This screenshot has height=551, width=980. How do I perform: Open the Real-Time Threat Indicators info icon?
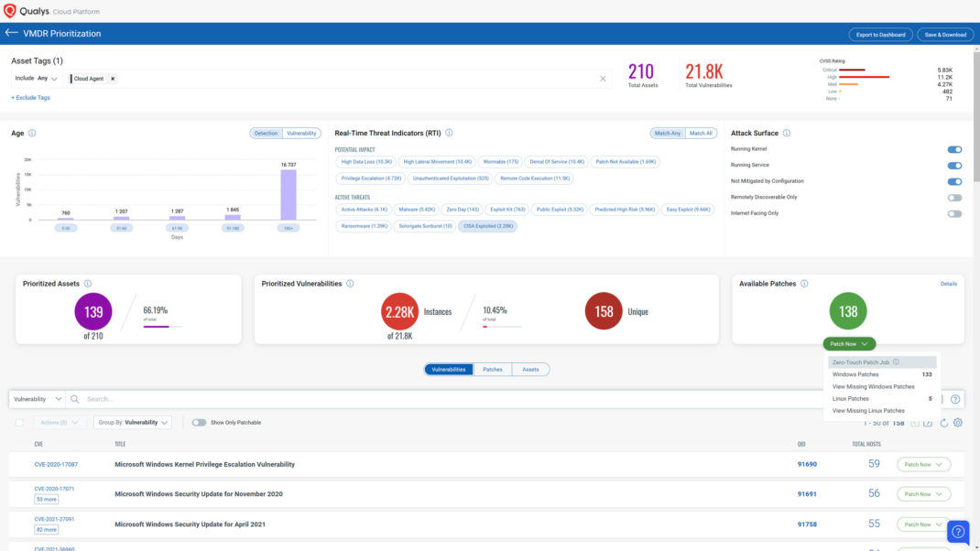click(449, 133)
